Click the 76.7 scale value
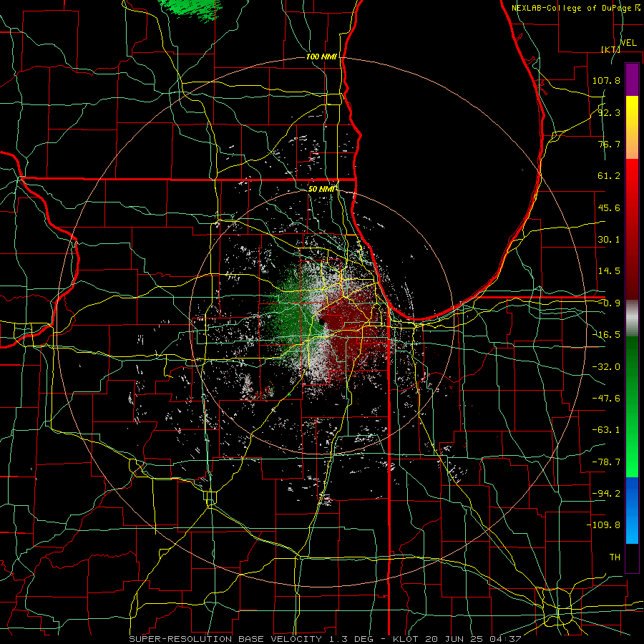This screenshot has width=644, height=644. [x=609, y=144]
